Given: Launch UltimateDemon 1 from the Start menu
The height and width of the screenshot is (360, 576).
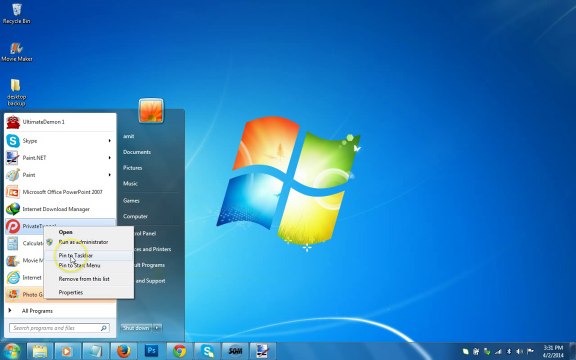Looking at the screenshot, I should click(60, 122).
